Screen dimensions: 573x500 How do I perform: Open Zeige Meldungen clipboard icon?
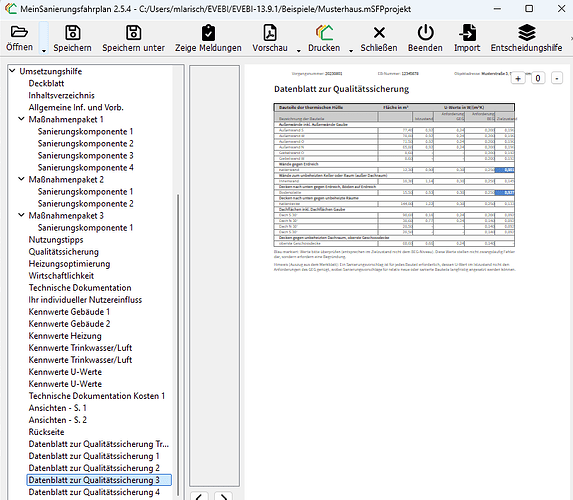(208, 33)
